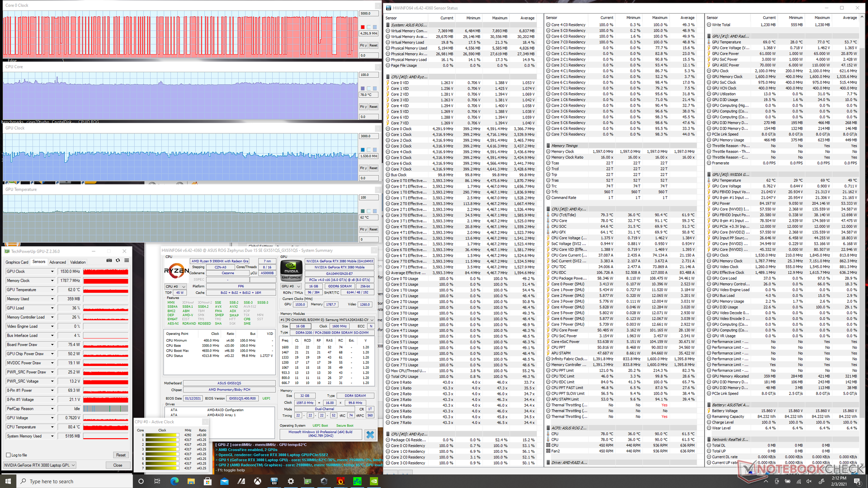Open the Validation tab in GPU-Z

coord(78,262)
